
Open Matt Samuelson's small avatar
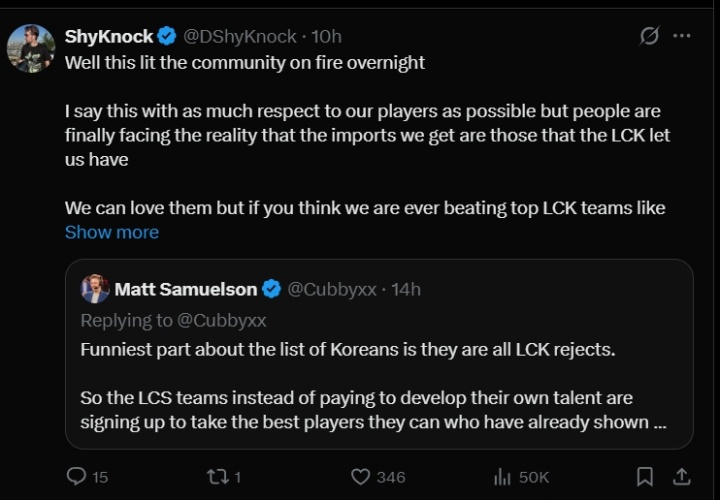(x=95, y=289)
